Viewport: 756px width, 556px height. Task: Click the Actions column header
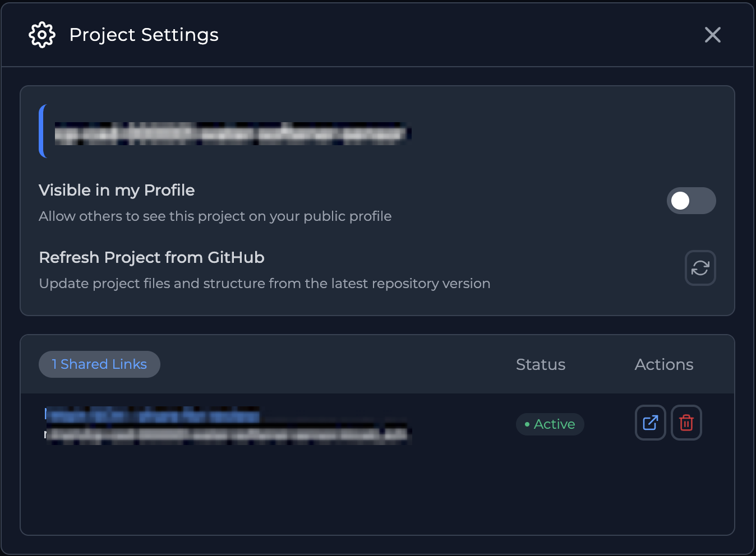(x=664, y=364)
